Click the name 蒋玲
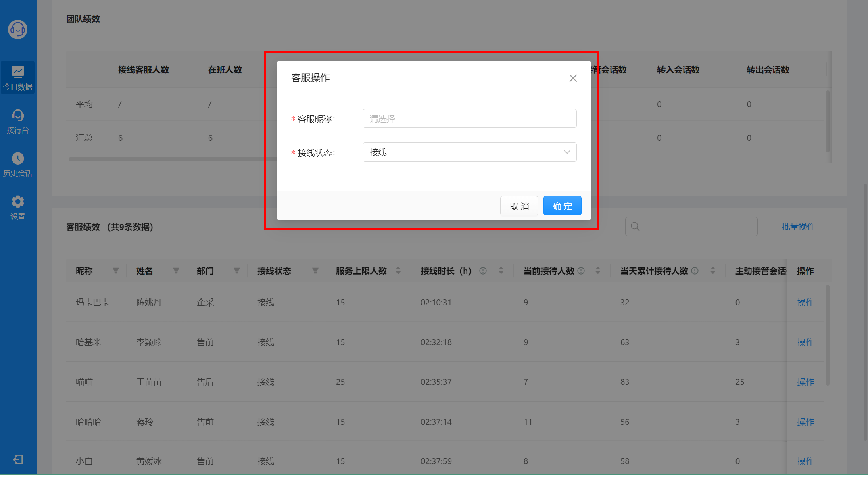This screenshot has height=478, width=868. click(145, 422)
